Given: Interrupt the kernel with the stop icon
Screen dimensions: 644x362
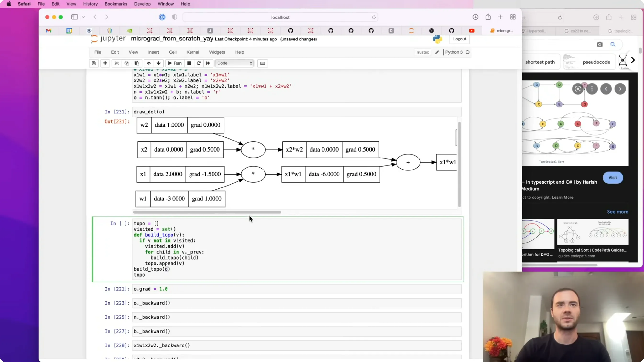Looking at the screenshot, I should tap(189, 63).
